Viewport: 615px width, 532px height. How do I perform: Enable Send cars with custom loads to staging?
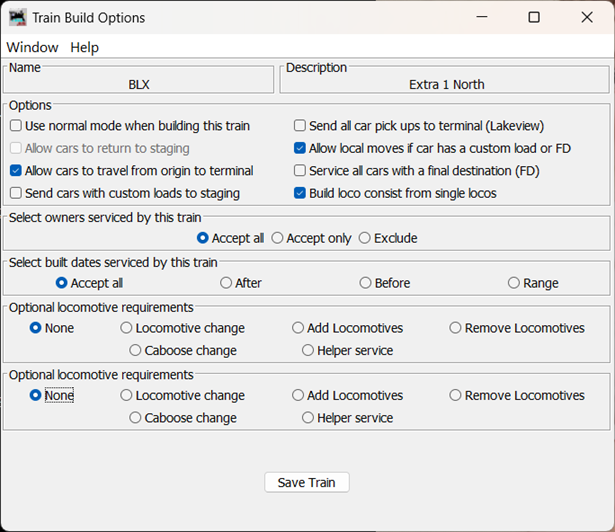coord(16,193)
